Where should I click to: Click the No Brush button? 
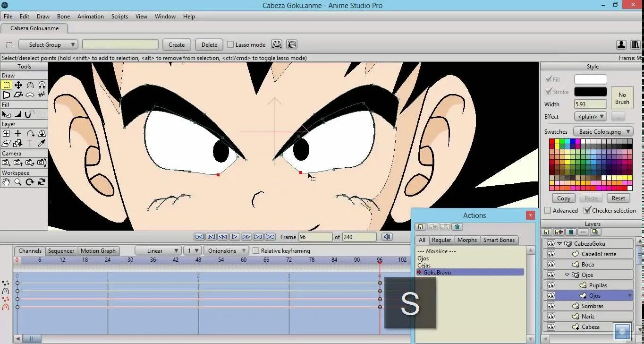click(622, 98)
